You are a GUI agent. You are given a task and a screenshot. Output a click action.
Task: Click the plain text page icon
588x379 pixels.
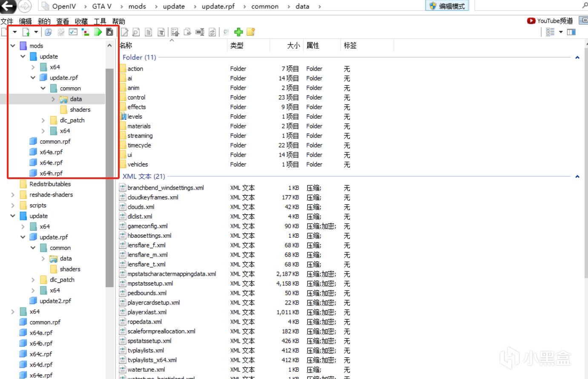(149, 32)
